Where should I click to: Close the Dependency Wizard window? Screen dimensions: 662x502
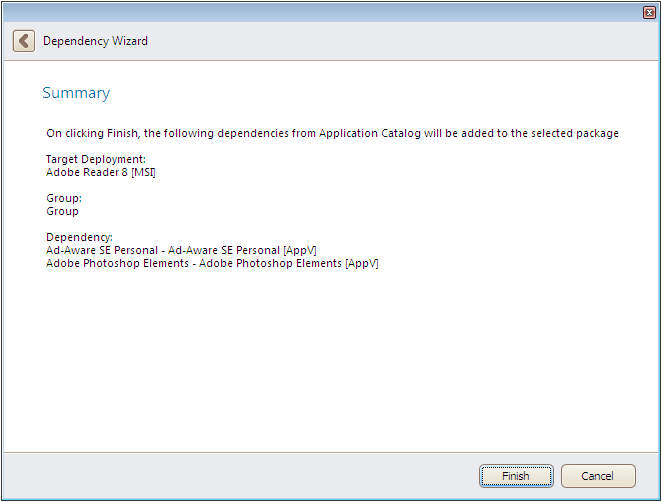point(649,12)
